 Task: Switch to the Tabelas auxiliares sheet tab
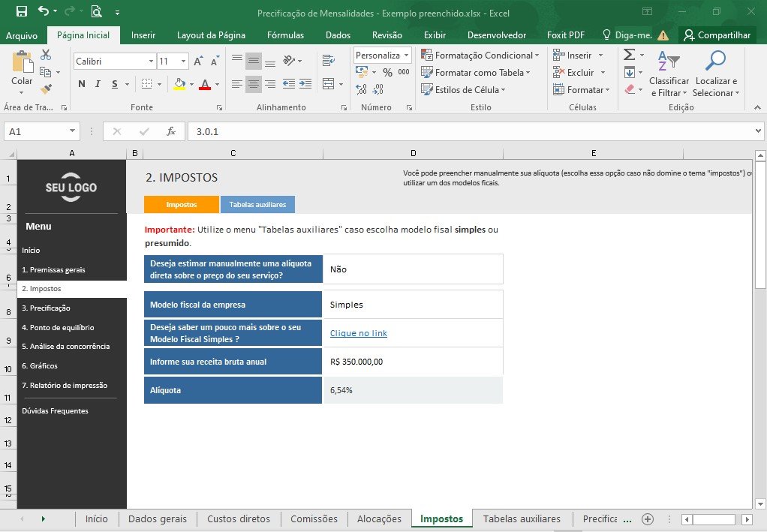[522, 518]
